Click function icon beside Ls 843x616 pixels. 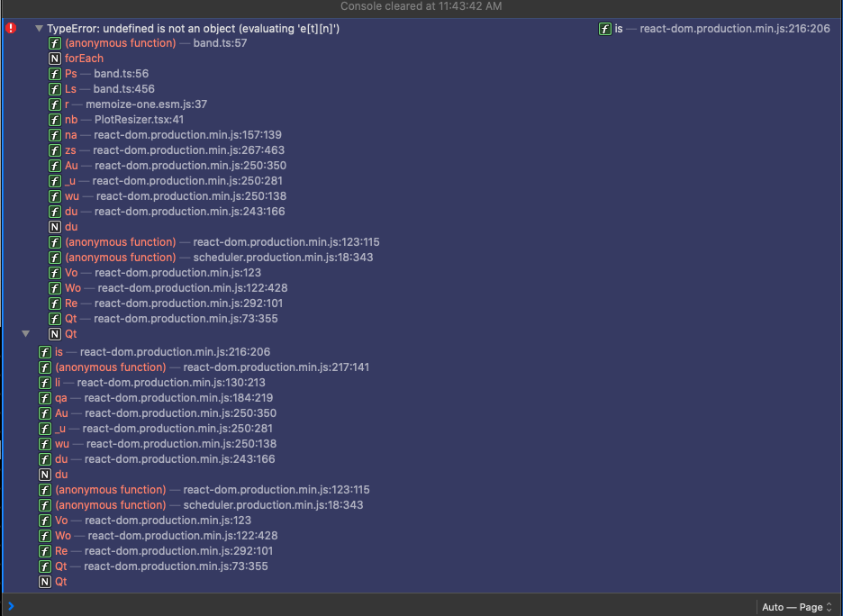[x=54, y=88]
